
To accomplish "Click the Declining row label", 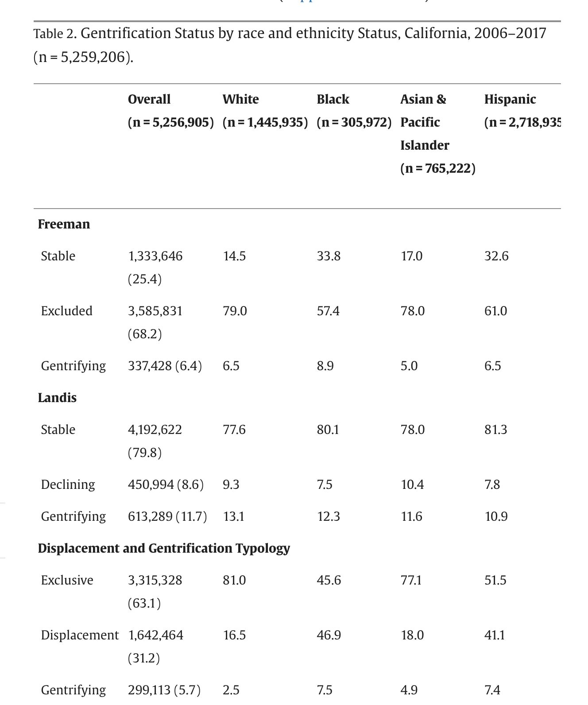I will (68, 484).
